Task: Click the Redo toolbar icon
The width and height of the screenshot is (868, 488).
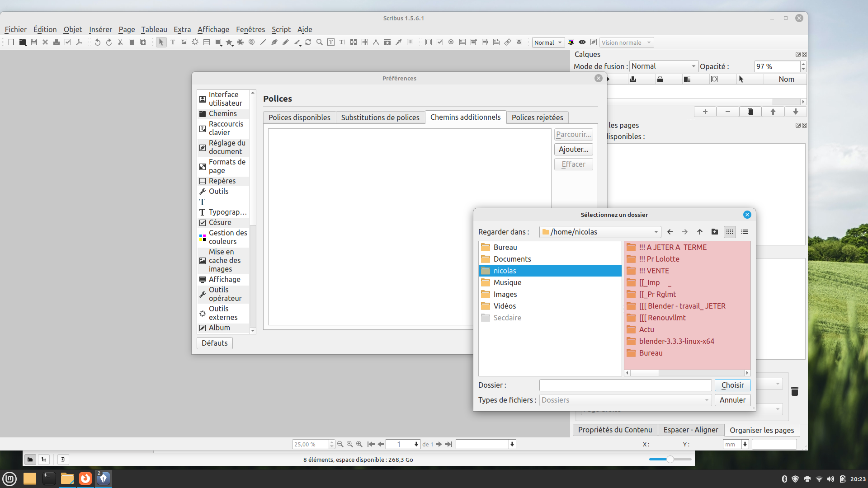Action: [x=109, y=42]
